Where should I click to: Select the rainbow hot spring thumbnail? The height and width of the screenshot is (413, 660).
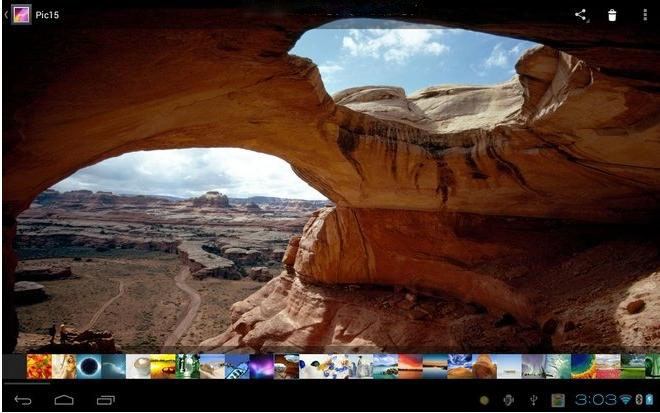click(x=583, y=366)
